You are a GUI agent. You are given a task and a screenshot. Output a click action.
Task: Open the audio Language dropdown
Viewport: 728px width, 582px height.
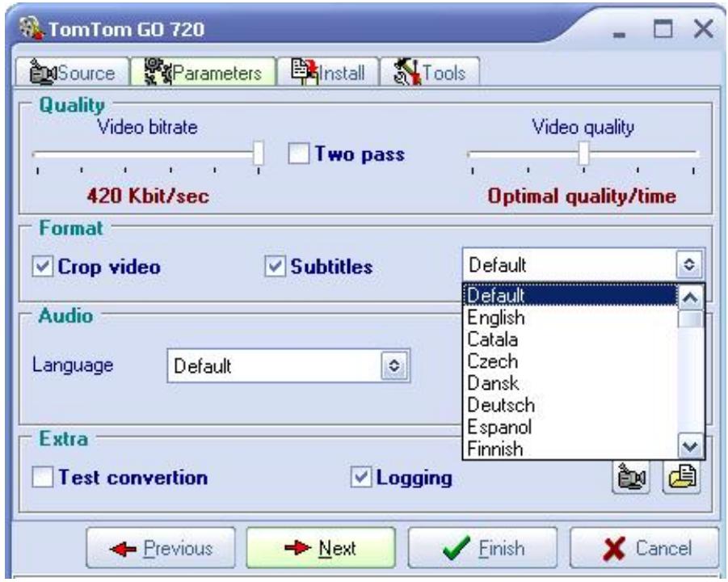click(394, 366)
